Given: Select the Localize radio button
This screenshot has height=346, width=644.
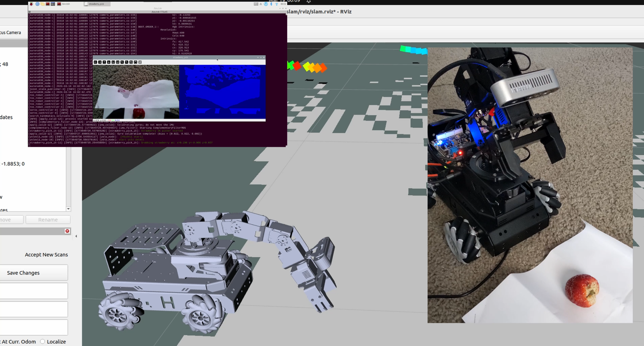Looking at the screenshot, I should click(43, 341).
